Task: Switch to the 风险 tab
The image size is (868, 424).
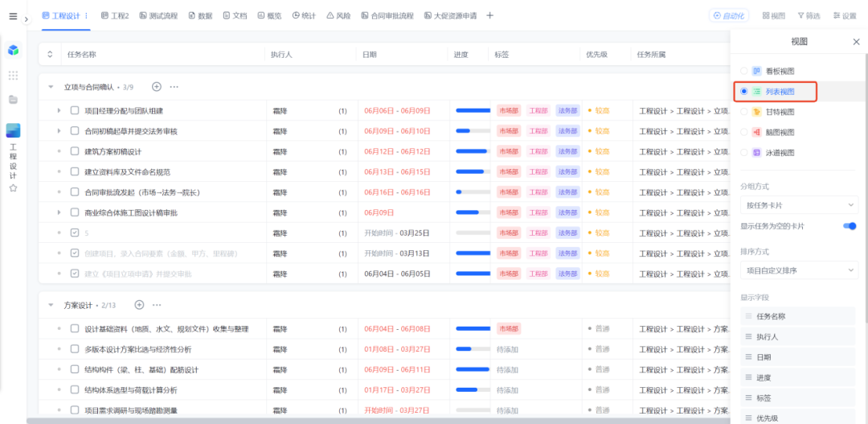Action: (x=339, y=16)
